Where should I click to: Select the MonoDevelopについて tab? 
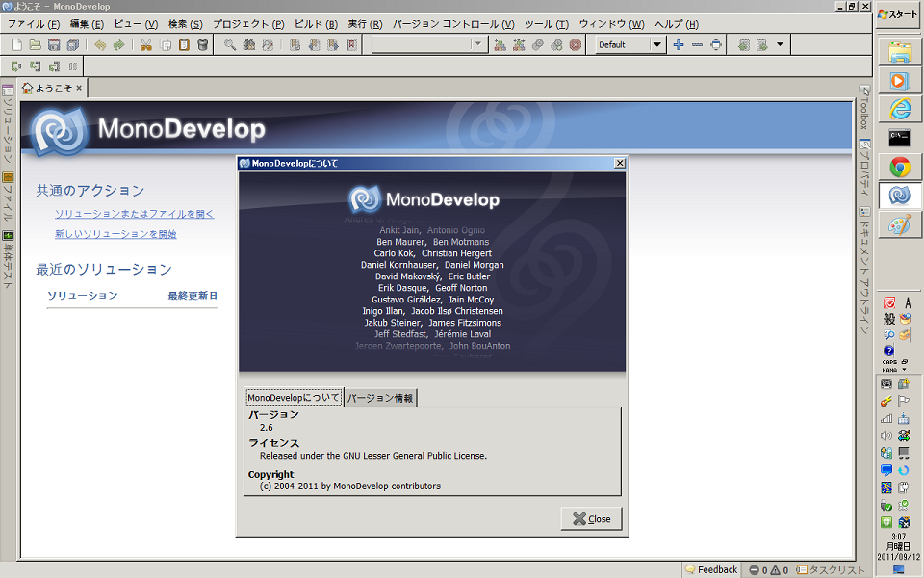293,398
